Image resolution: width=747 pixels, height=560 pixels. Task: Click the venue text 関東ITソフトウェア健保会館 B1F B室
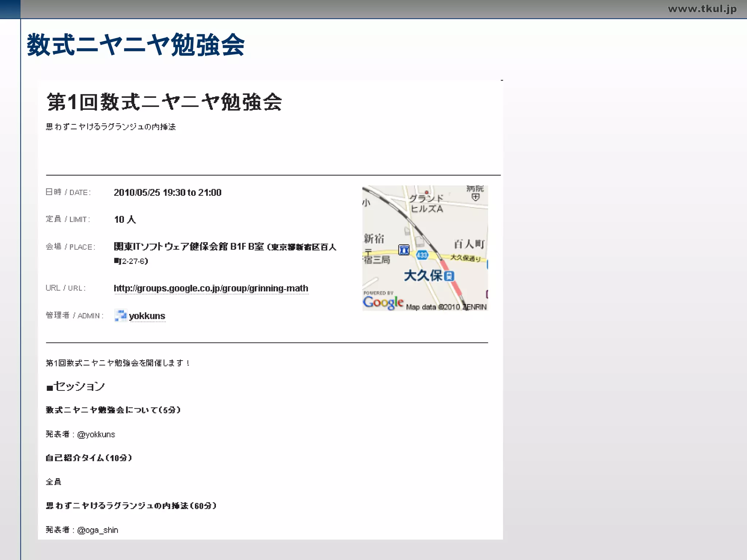[189, 247]
